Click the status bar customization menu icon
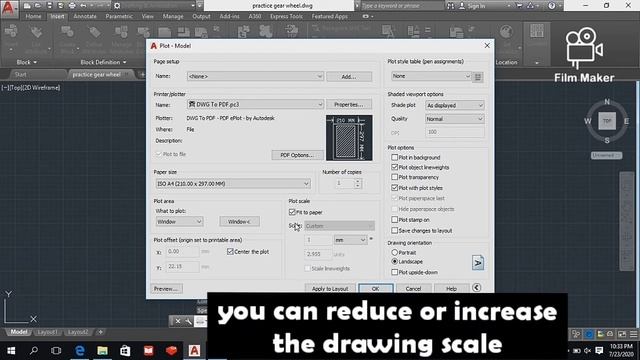The image size is (640, 360). click(x=633, y=334)
